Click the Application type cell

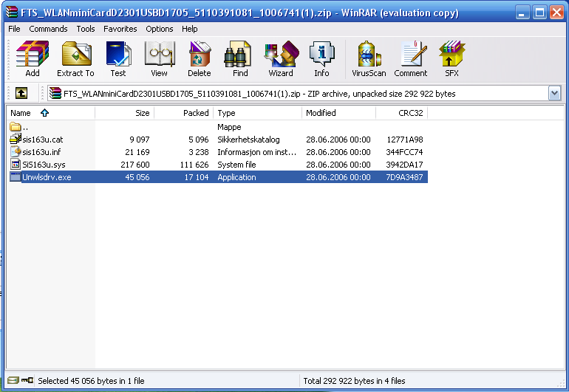coord(236,177)
